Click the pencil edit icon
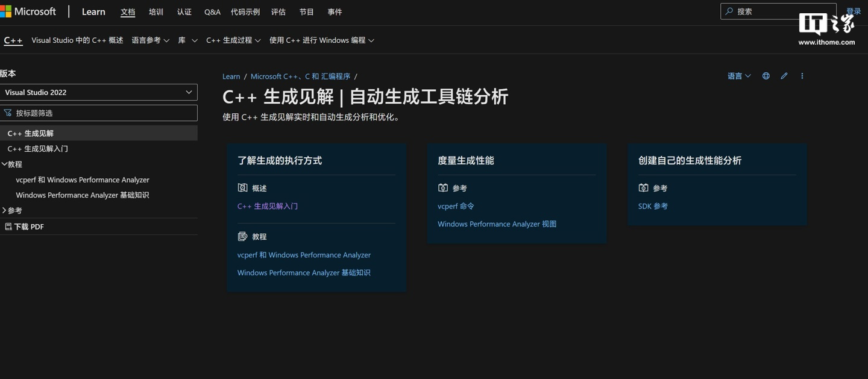Screen dimensions: 868x379 click(784, 76)
